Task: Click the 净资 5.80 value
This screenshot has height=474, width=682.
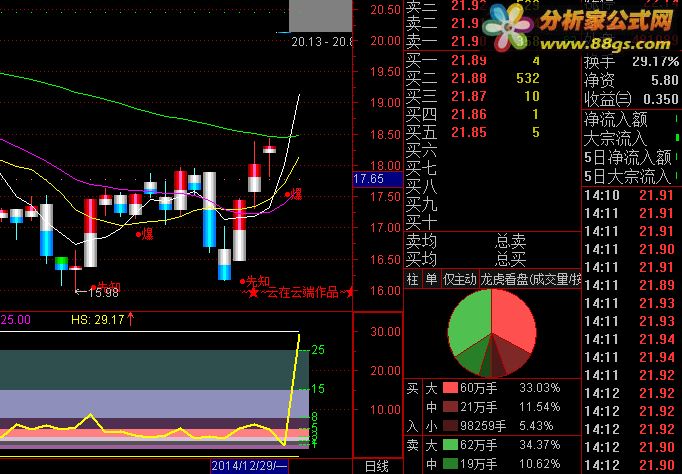Action: point(665,80)
